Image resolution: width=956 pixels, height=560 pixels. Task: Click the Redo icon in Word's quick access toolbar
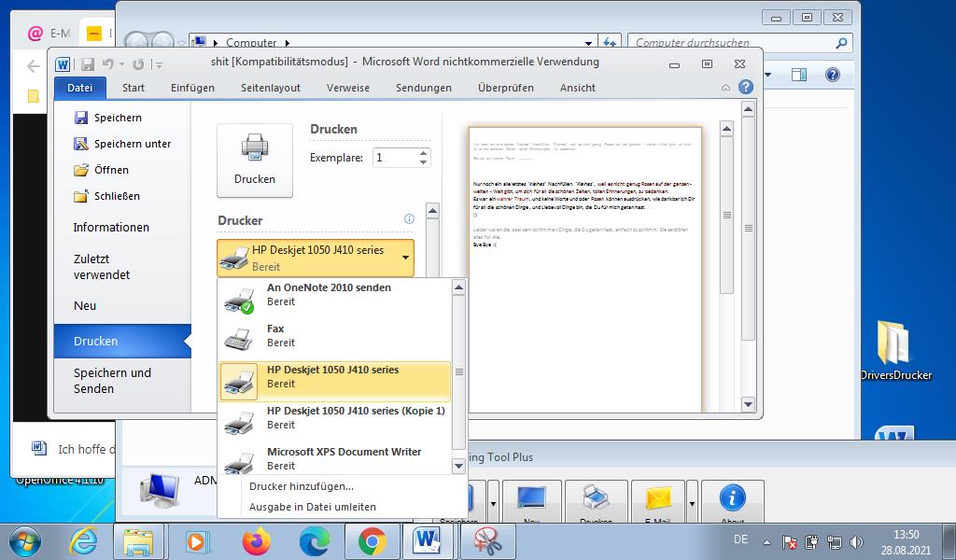tap(138, 64)
